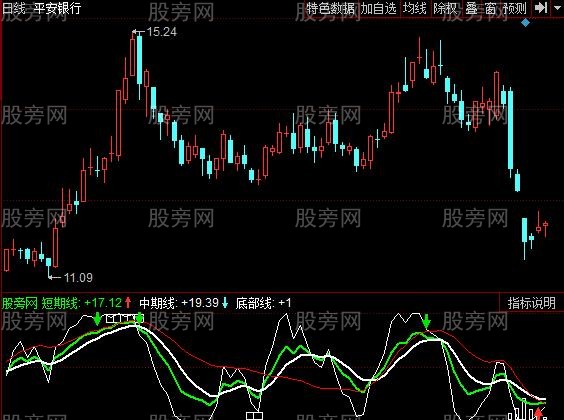Open the 日线 period selector

click(x=14, y=8)
